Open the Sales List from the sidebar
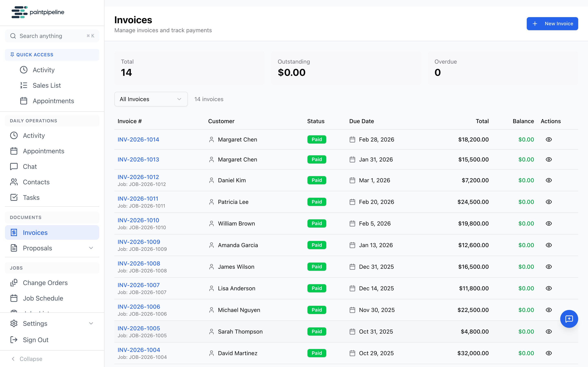The image size is (588, 367). pyautogui.click(x=47, y=85)
